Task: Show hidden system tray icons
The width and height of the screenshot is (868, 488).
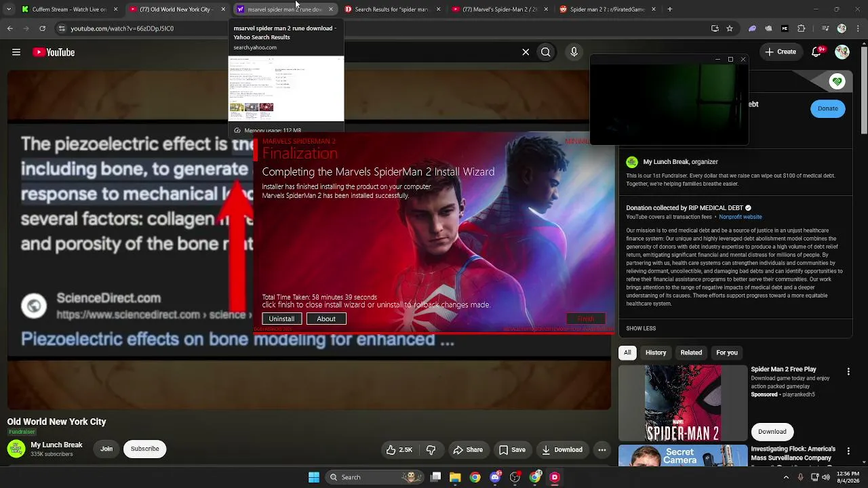Action: coord(786,477)
